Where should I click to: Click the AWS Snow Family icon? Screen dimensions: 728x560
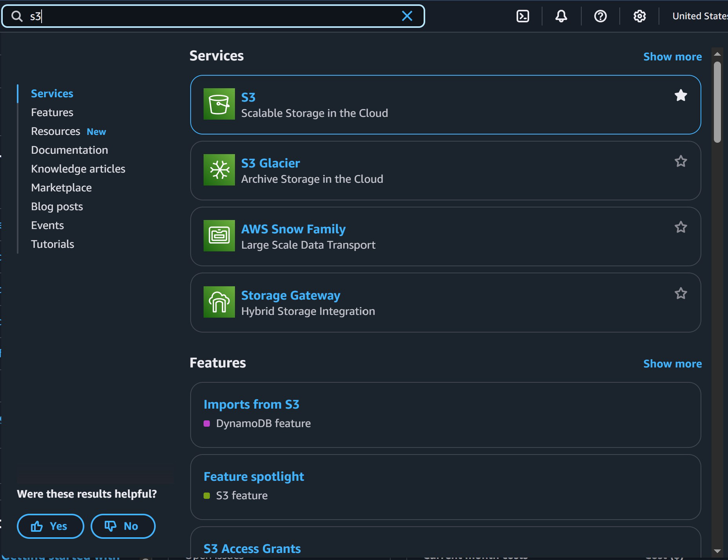(x=219, y=236)
